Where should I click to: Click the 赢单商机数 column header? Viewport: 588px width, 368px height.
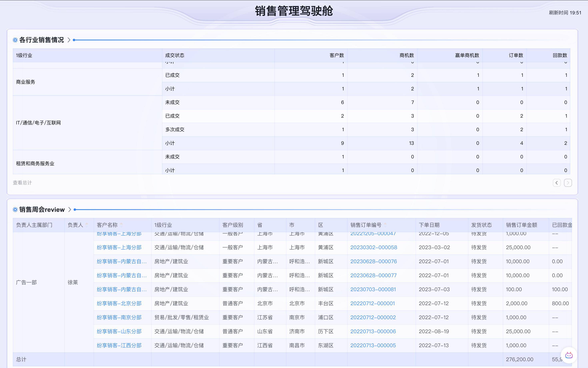(467, 55)
